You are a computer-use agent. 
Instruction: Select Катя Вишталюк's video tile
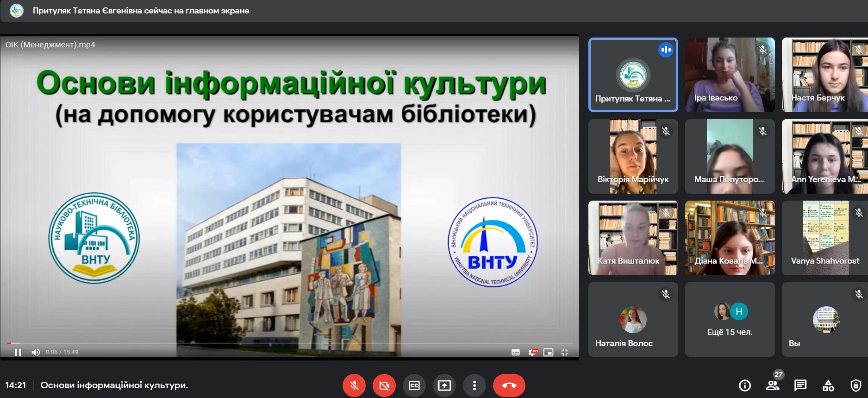pyautogui.click(x=633, y=238)
